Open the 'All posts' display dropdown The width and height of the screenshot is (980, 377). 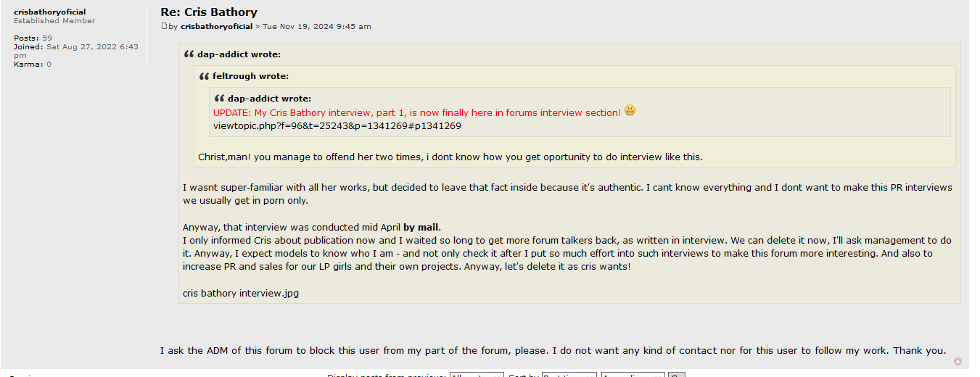click(x=477, y=375)
